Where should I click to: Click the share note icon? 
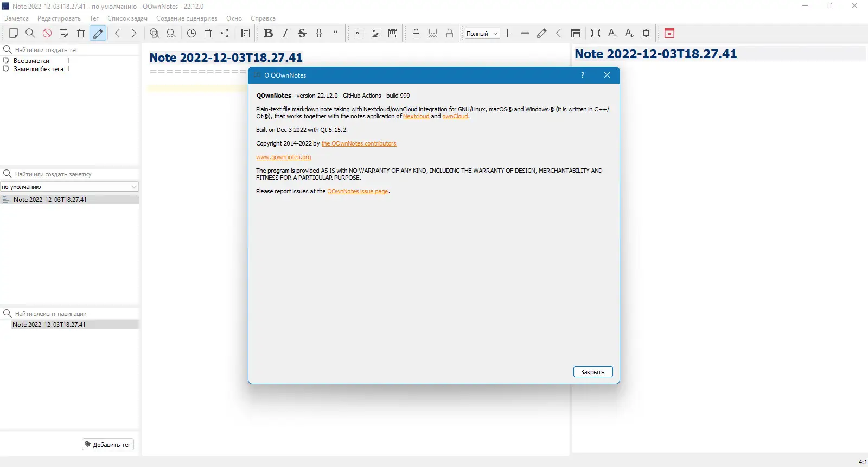coord(225,33)
